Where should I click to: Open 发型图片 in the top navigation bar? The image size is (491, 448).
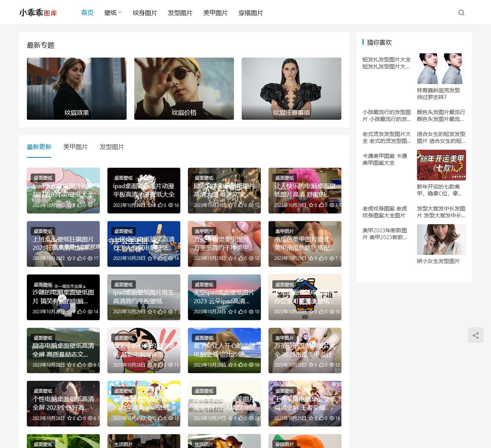click(x=180, y=13)
